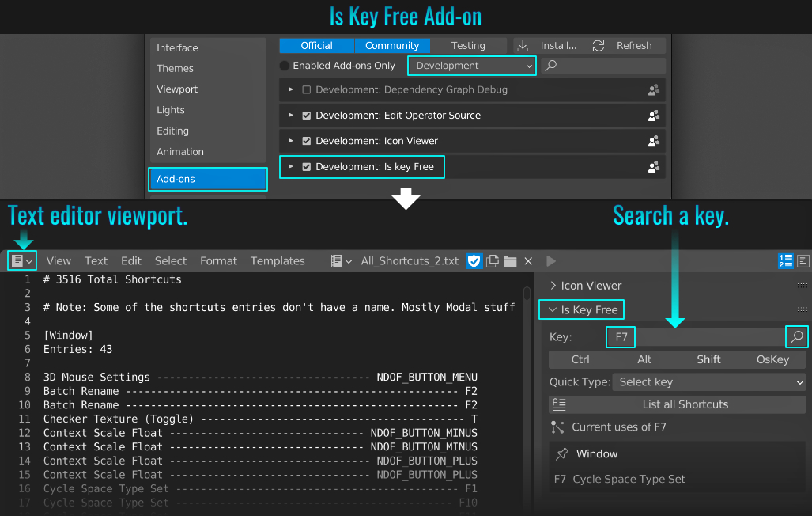812x516 pixels.
Task: Expand the Icon Viewer panel
Action: 553,286
